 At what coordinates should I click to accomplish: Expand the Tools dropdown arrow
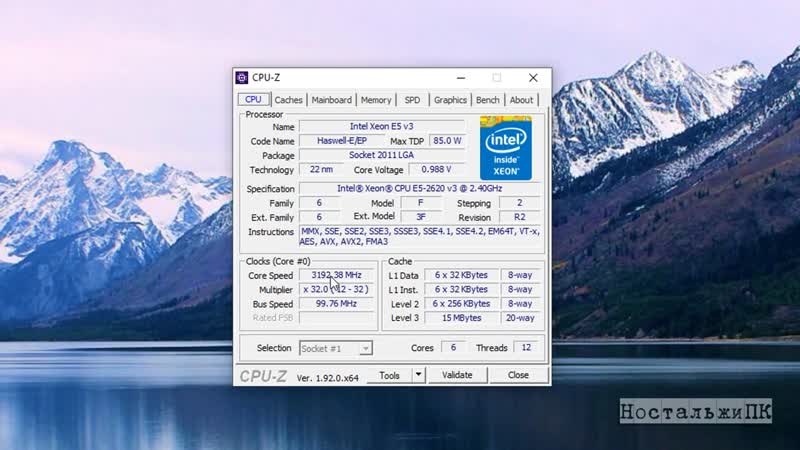(418, 375)
